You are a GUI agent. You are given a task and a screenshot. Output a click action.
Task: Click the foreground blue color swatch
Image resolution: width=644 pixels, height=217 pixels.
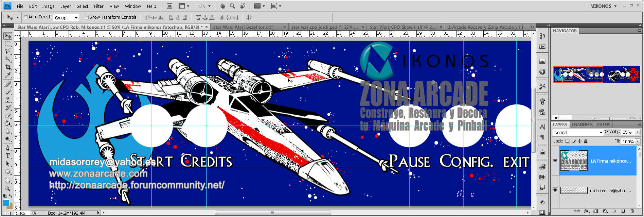click(x=6, y=202)
